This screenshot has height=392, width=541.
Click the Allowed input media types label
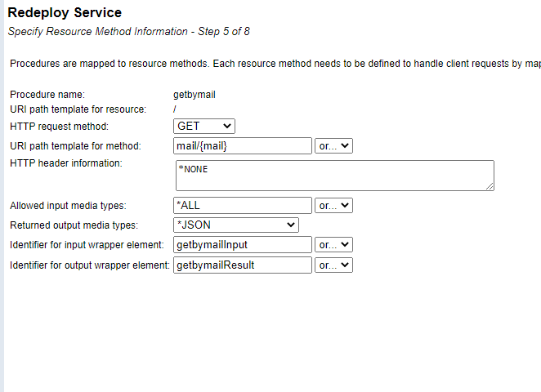tap(68, 206)
